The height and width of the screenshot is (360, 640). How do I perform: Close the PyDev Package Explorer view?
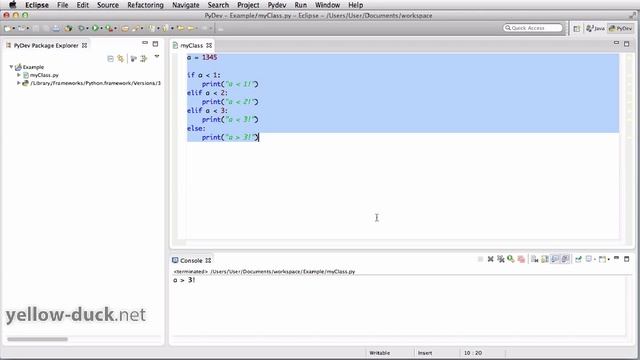click(84, 45)
